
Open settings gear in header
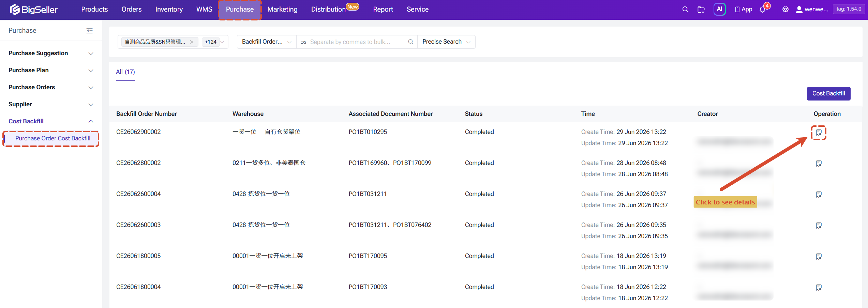pyautogui.click(x=785, y=10)
